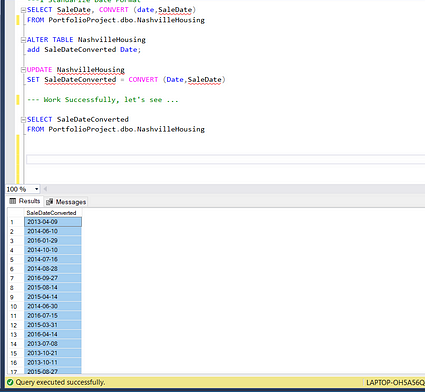Select the cell 2015-08-14 in row 8
Image resolution: width=425 pixels, height=392 pixels.
click(x=53, y=287)
